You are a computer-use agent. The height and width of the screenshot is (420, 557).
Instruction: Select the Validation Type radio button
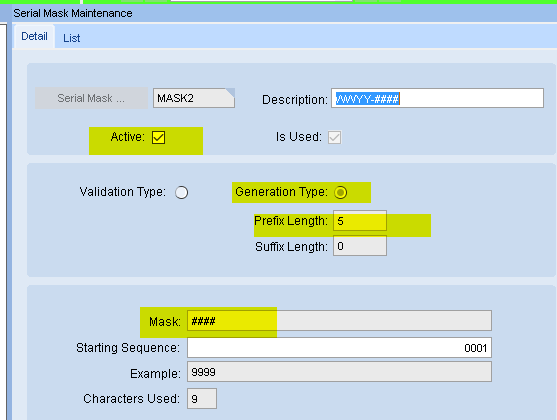[182, 192]
